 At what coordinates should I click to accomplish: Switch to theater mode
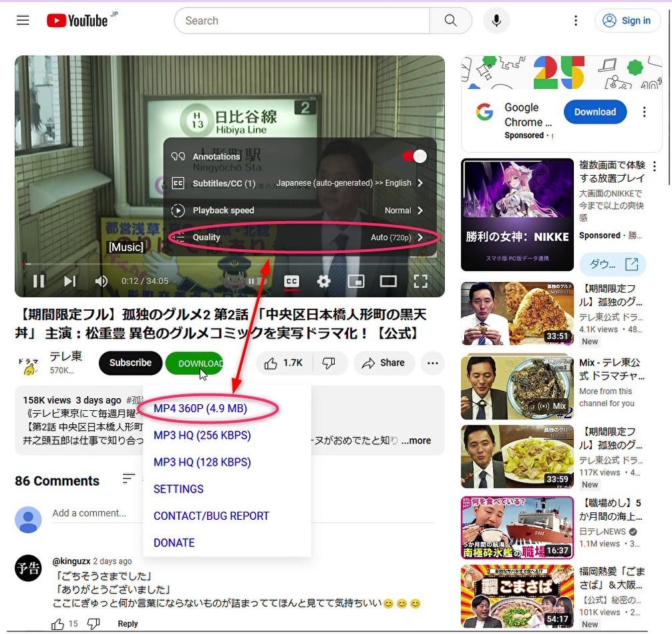(388, 281)
